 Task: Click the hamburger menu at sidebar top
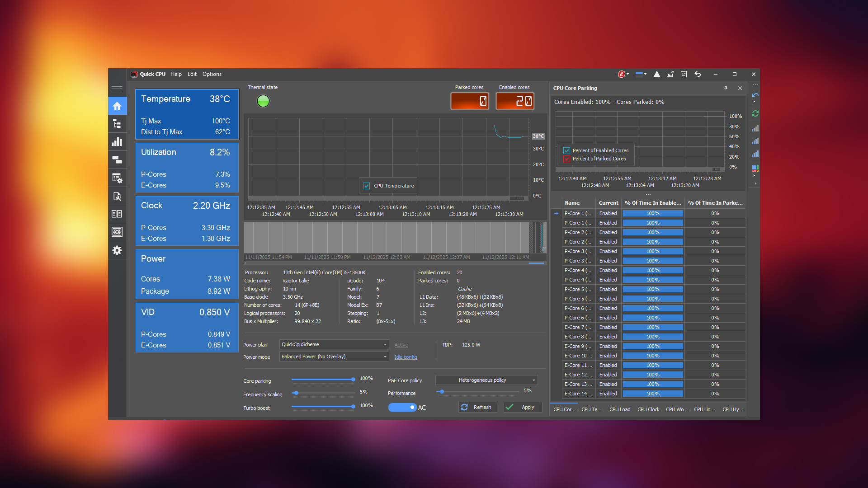pyautogui.click(x=117, y=89)
